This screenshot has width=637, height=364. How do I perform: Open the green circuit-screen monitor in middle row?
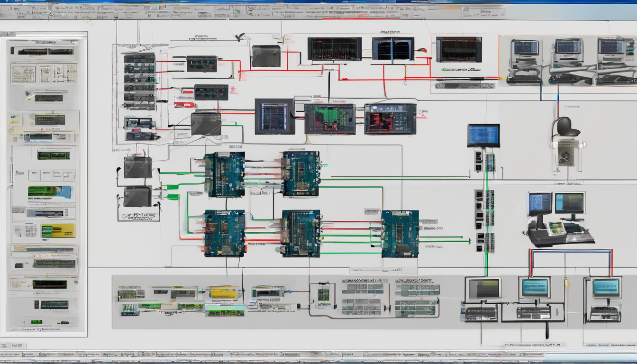(330, 119)
